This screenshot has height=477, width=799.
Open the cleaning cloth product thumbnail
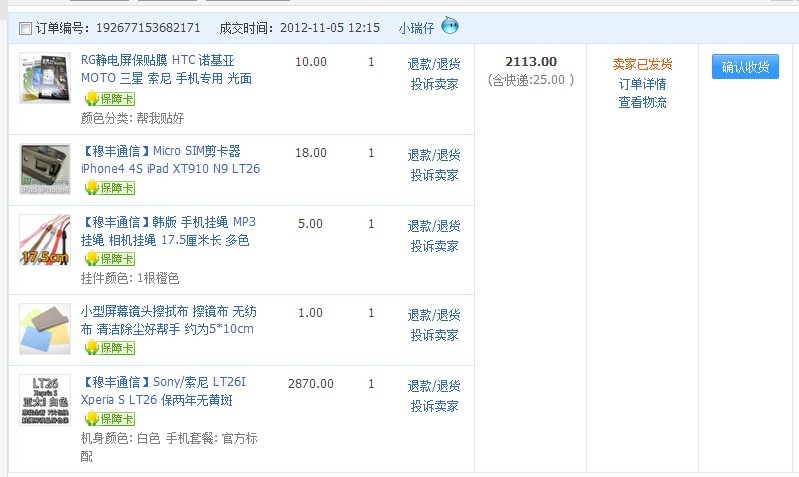[x=45, y=329]
